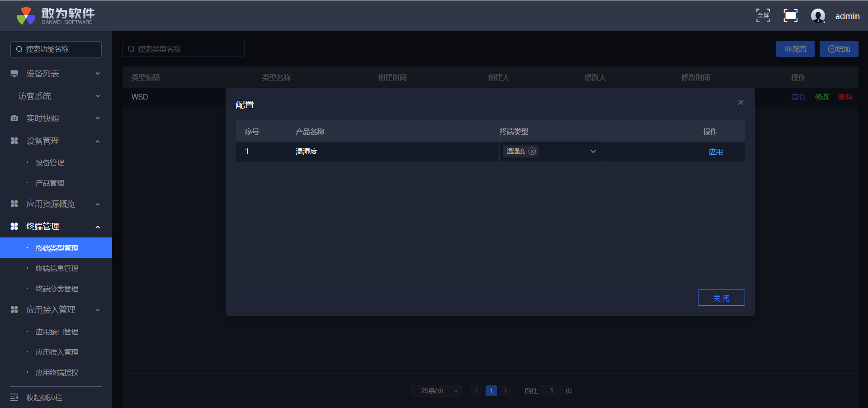Viewport: 868px width, 408px height.
Task: Go to previous page arrow
Action: pyautogui.click(x=476, y=391)
